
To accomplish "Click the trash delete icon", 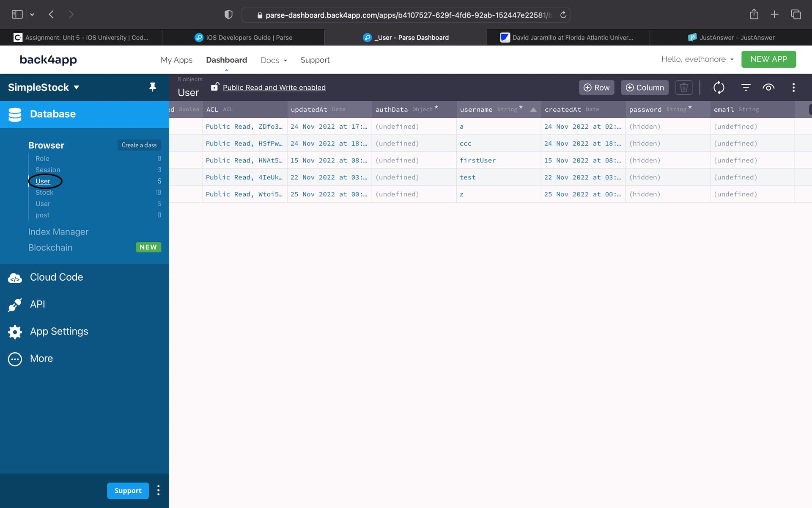I will 683,88.
